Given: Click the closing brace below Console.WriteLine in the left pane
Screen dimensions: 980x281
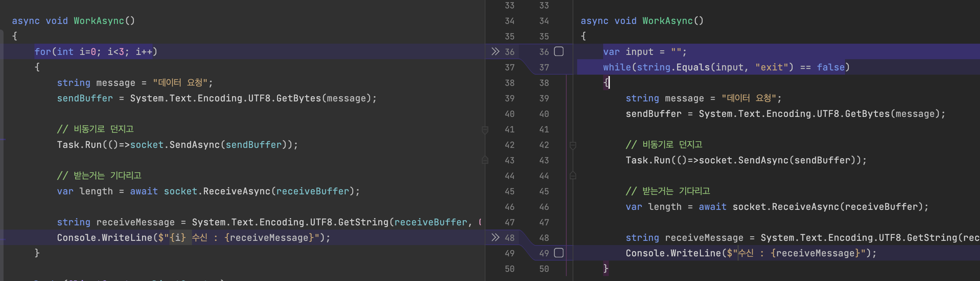Looking at the screenshot, I should click(x=37, y=253).
